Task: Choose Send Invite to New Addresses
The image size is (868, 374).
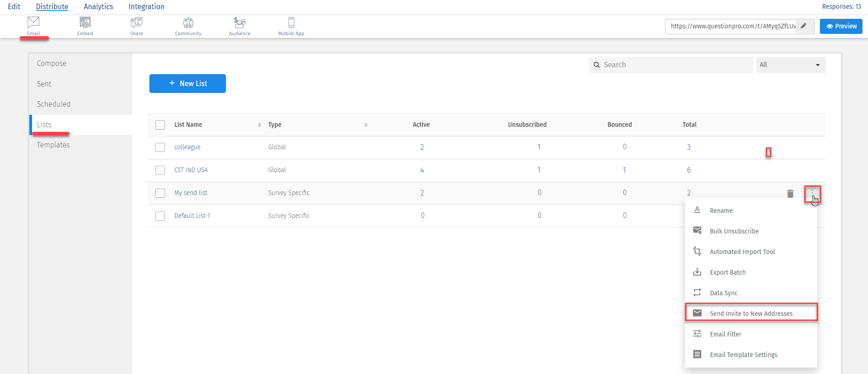Action: [x=751, y=314]
